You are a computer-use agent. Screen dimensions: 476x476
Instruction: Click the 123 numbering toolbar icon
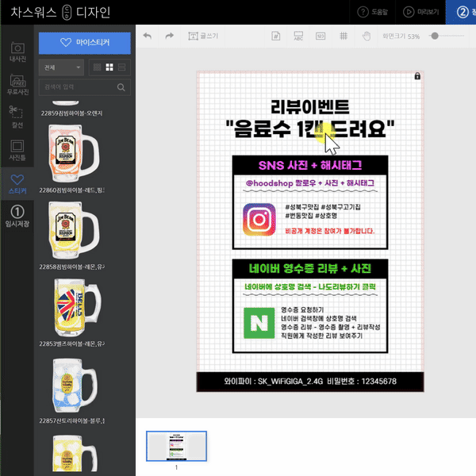point(321,36)
